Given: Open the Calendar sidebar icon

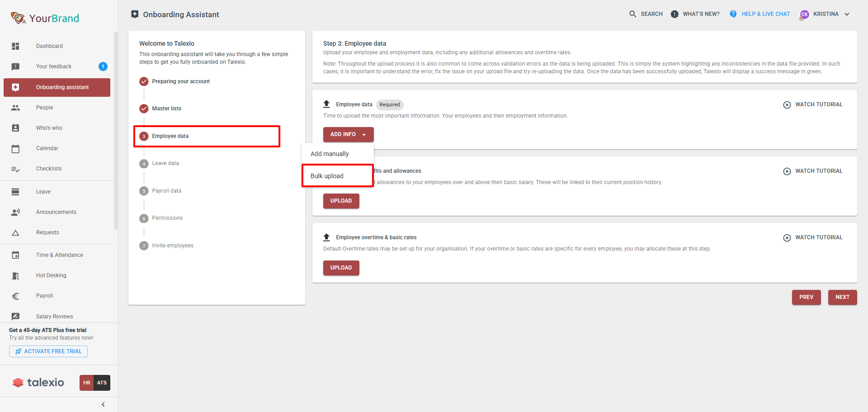Looking at the screenshot, I should [x=15, y=148].
